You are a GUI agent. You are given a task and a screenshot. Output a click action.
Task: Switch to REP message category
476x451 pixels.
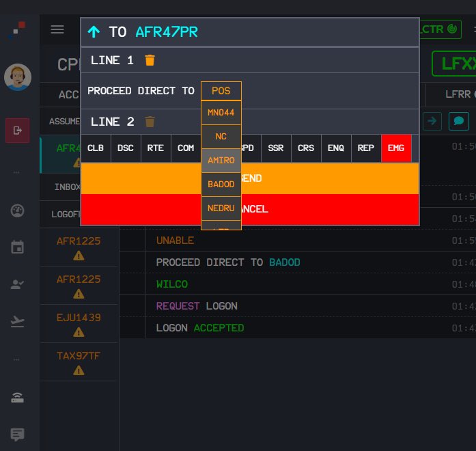(366, 148)
